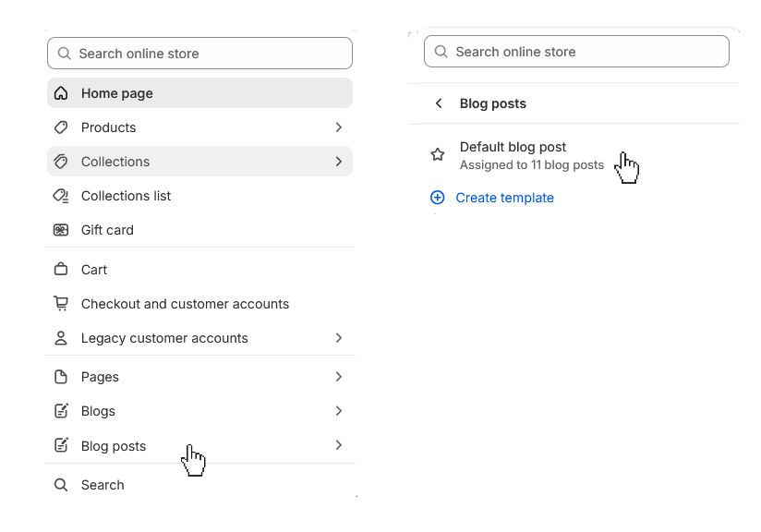Click the Create template link
The height and width of the screenshot is (532, 761).
(505, 198)
